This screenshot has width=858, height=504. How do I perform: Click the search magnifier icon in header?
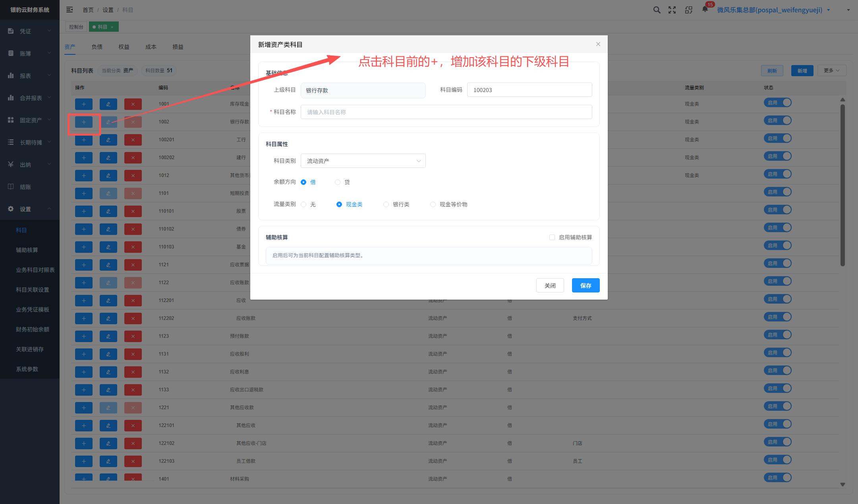(x=657, y=10)
